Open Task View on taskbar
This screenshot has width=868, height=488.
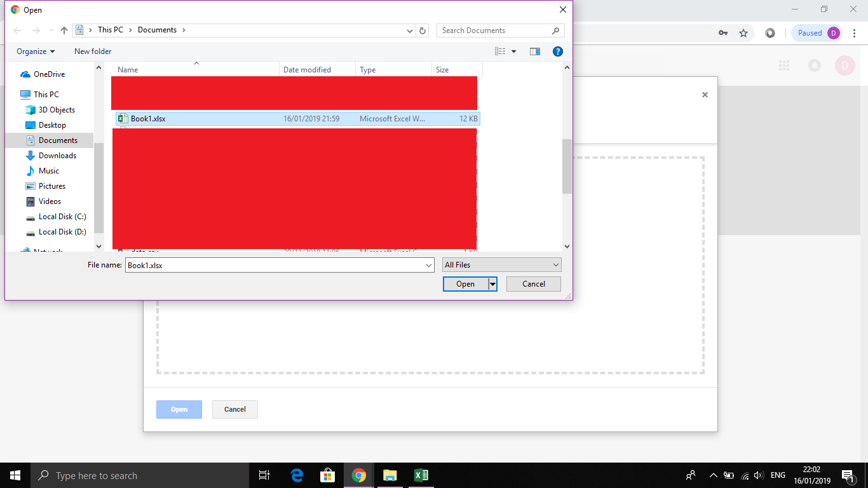coord(264,475)
